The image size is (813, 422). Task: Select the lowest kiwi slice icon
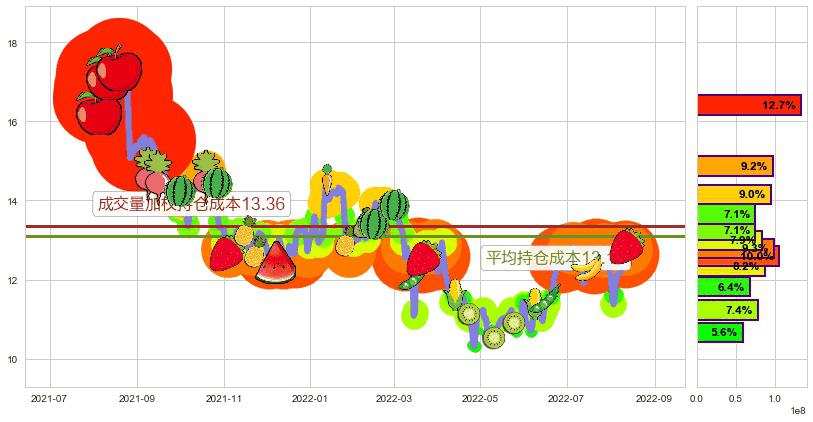(493, 337)
